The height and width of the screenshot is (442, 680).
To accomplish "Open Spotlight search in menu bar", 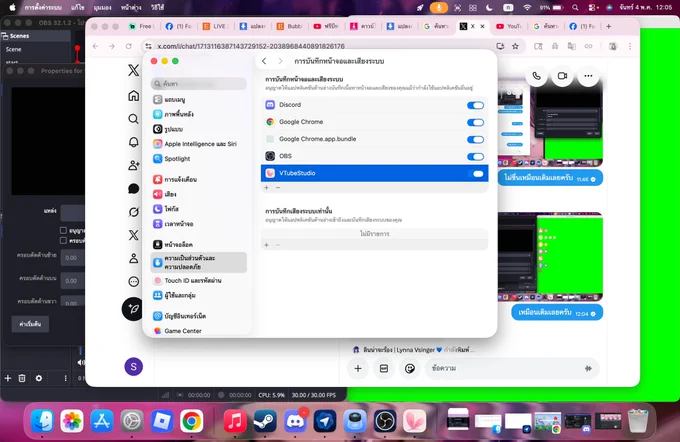I will [575, 7].
